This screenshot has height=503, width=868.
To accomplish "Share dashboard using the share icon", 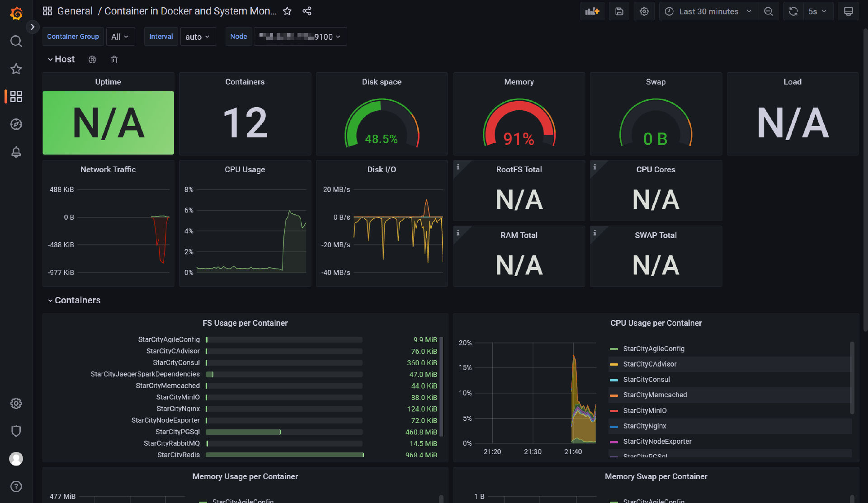I will tap(307, 11).
